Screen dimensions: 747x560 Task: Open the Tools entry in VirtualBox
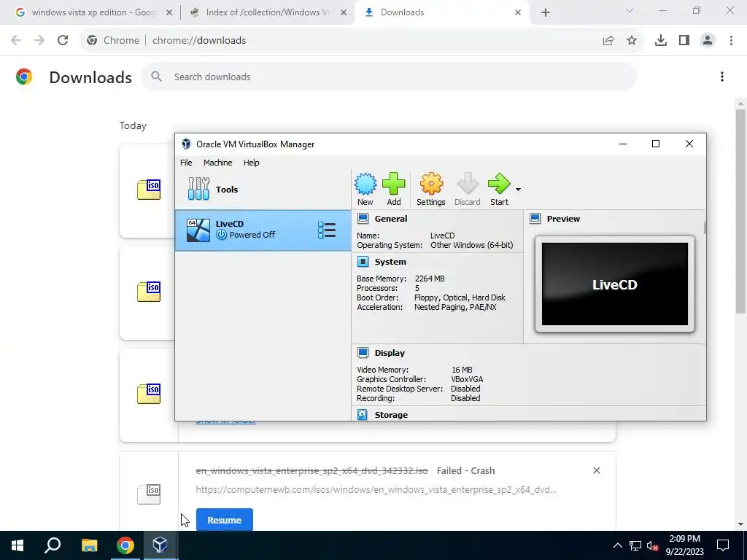(263, 189)
